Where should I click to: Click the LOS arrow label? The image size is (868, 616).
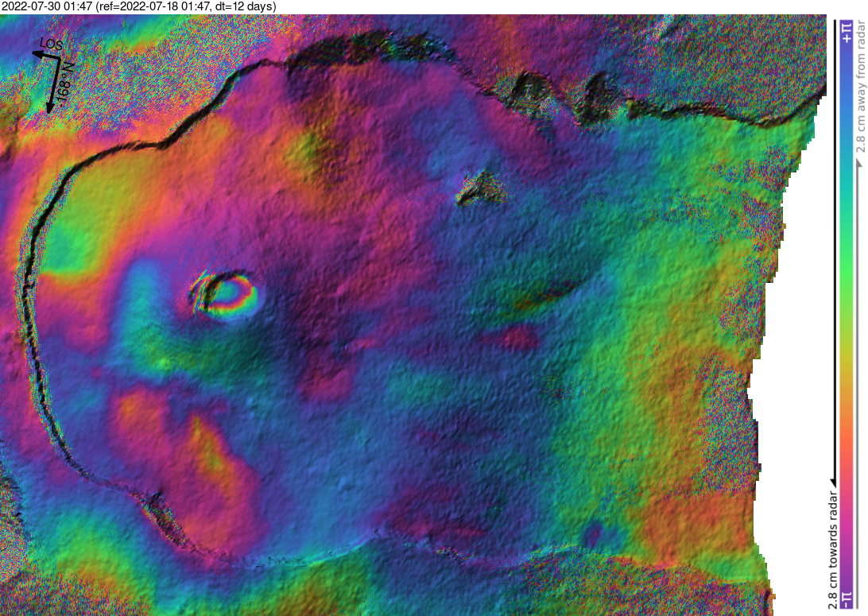pos(52,45)
